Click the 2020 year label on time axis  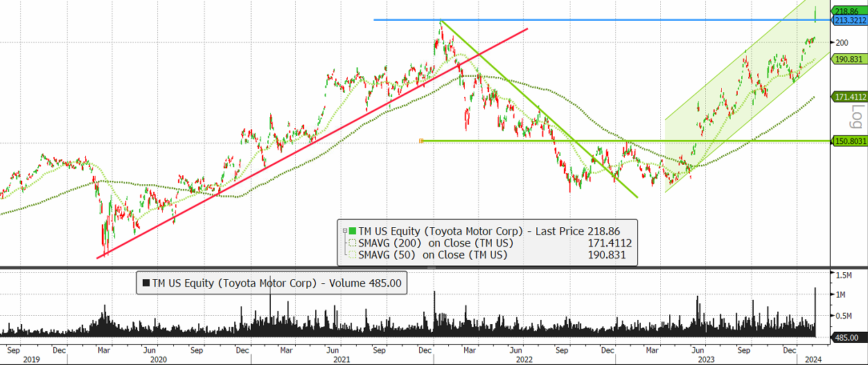point(159,359)
